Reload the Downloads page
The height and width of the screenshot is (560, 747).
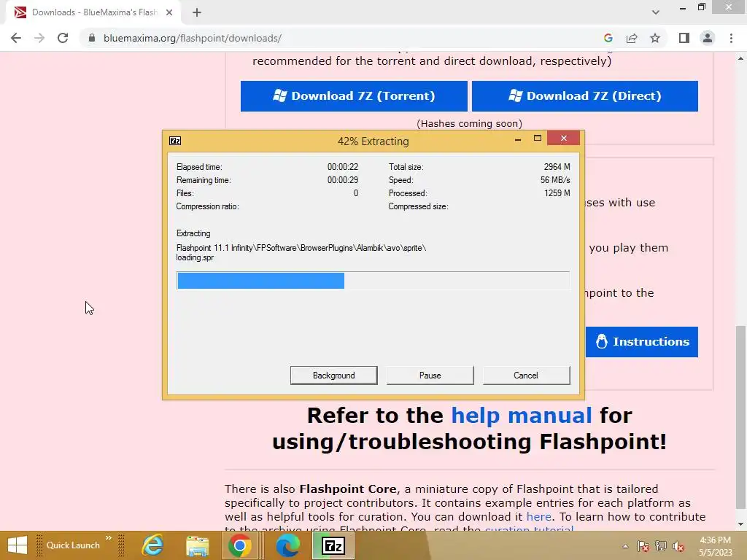coord(63,38)
